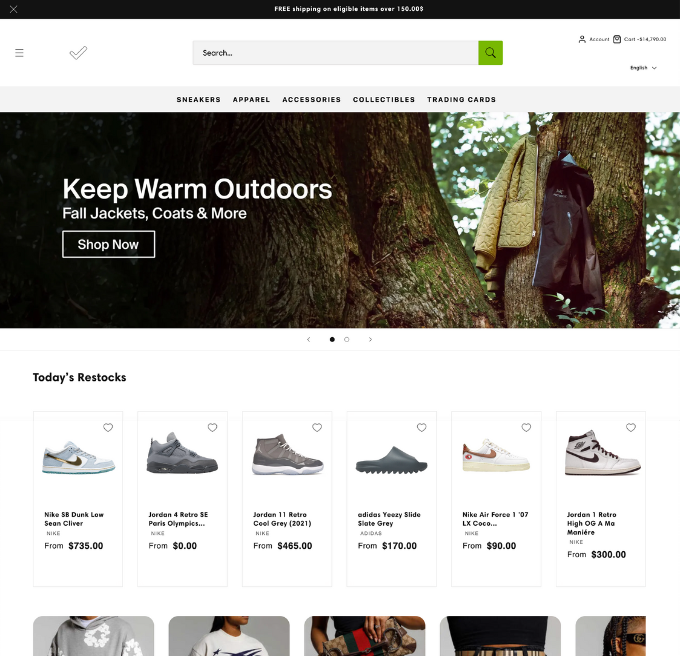
Task: Click the checkmark store logo
Action: 78,53
